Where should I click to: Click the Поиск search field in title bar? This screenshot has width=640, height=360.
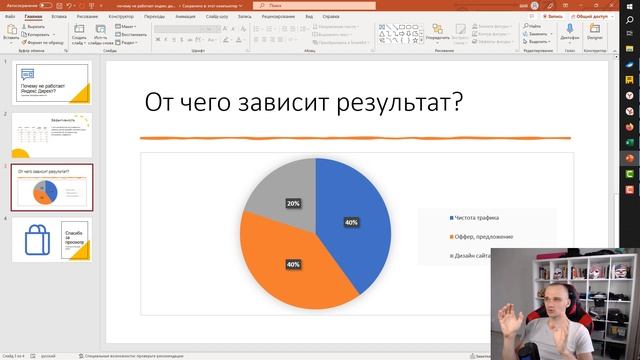click(x=314, y=6)
